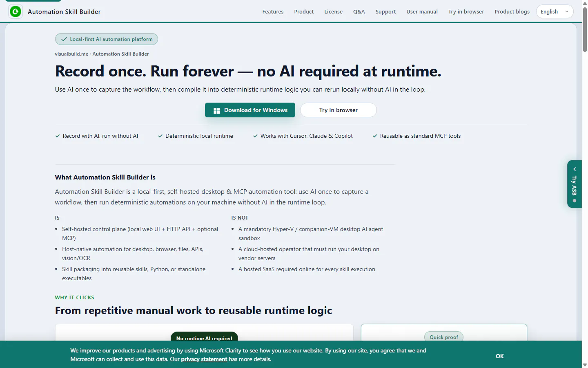Click Try in browser in the navigation bar
This screenshot has height=368, width=588.
(466, 11)
